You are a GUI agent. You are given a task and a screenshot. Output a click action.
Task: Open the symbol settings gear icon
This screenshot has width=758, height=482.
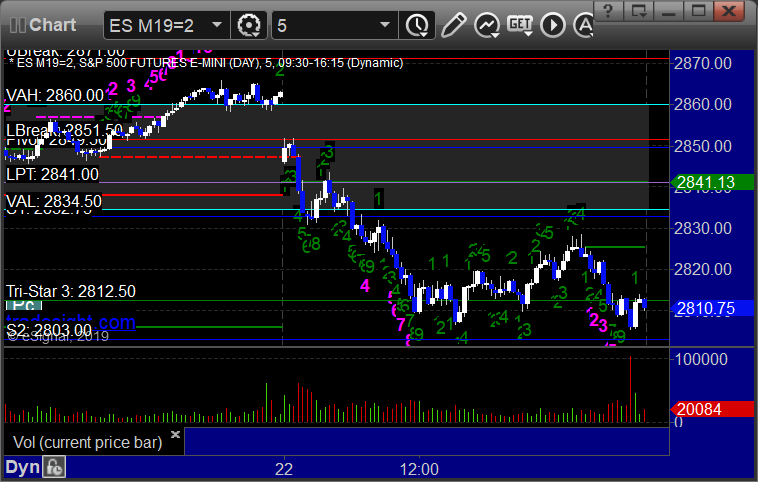click(249, 25)
